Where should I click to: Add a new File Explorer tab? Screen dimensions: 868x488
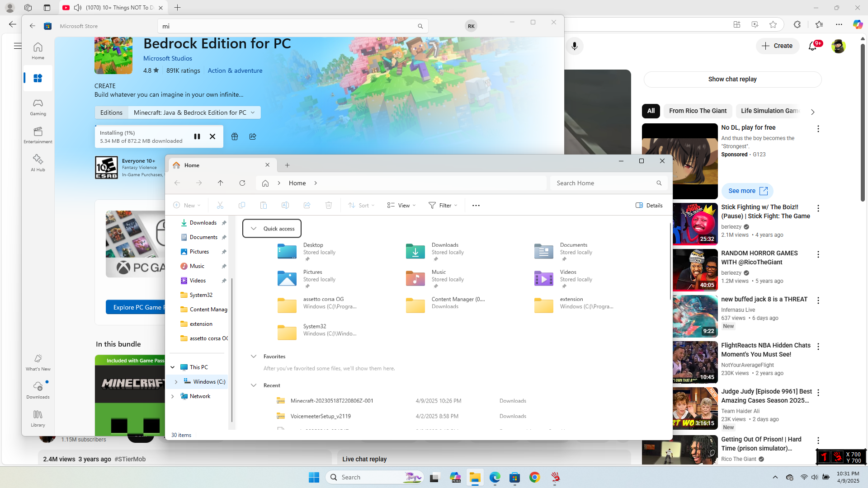[x=288, y=165]
